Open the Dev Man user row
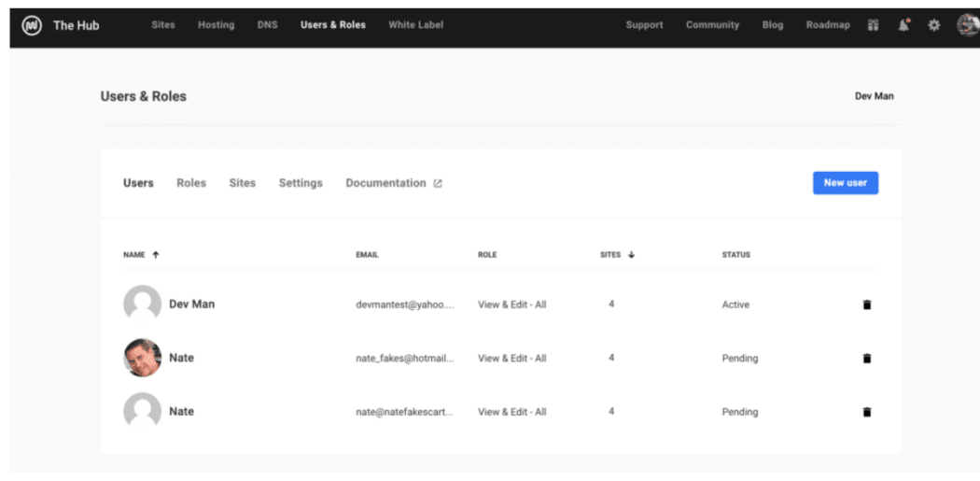 [500, 304]
